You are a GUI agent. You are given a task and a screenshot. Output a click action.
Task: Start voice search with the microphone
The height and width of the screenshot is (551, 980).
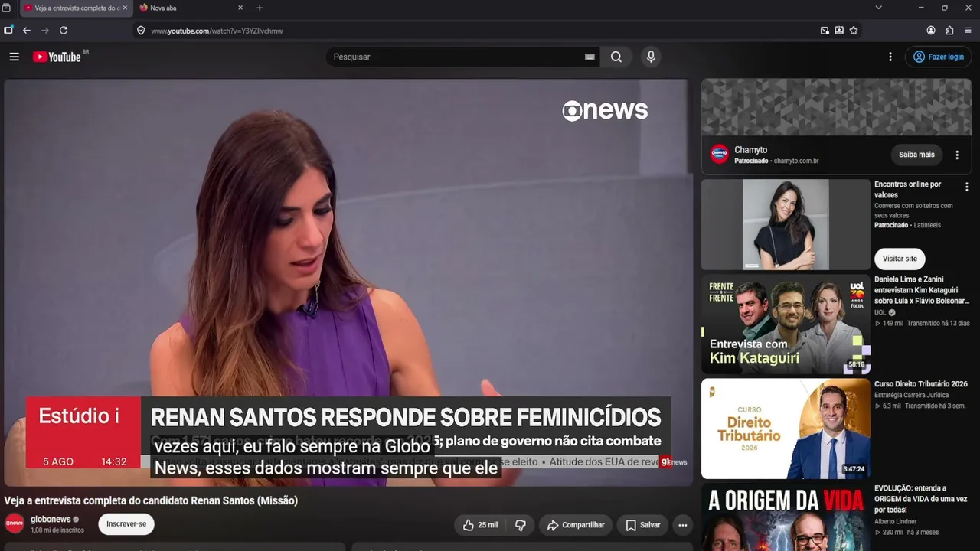point(651,57)
